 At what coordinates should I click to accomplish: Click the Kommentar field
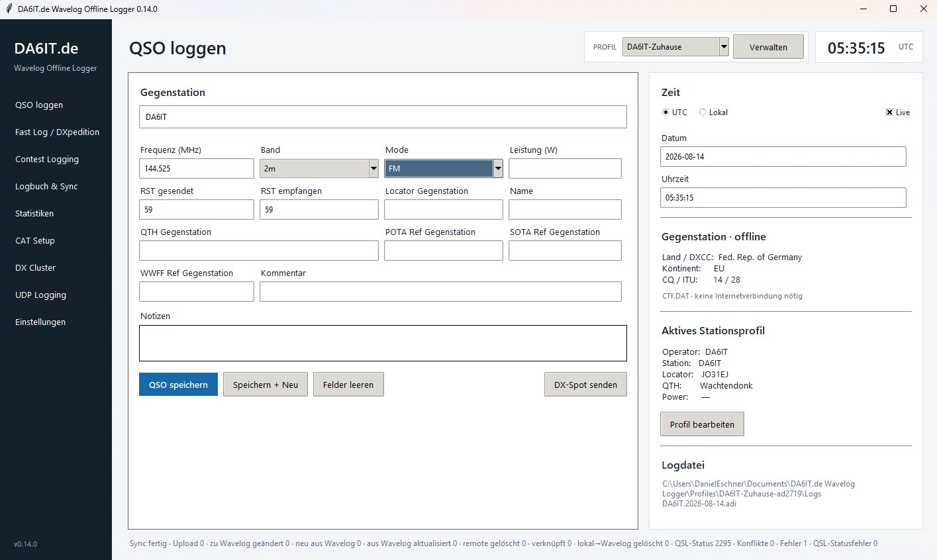(440, 291)
